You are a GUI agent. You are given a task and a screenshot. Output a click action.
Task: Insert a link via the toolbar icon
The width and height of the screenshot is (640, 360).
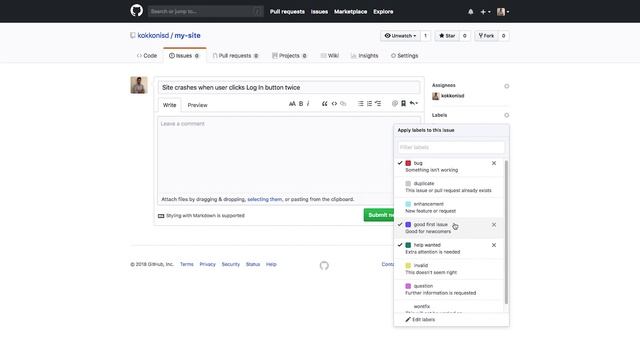click(x=343, y=104)
